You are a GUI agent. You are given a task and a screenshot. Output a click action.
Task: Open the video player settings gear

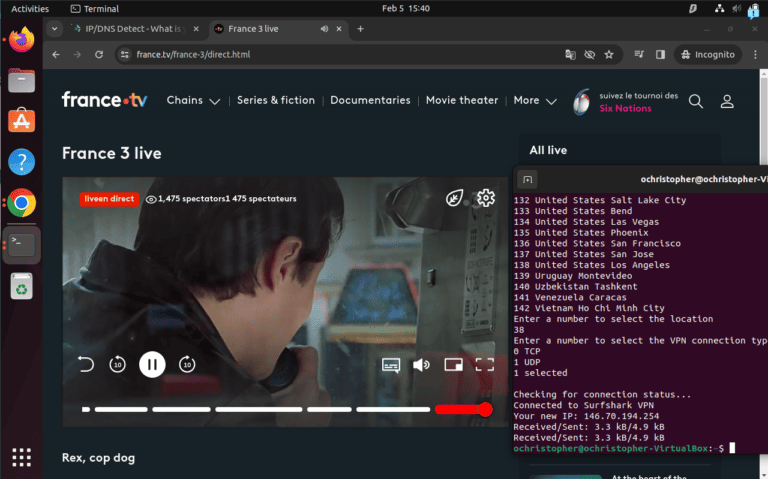[486, 198]
